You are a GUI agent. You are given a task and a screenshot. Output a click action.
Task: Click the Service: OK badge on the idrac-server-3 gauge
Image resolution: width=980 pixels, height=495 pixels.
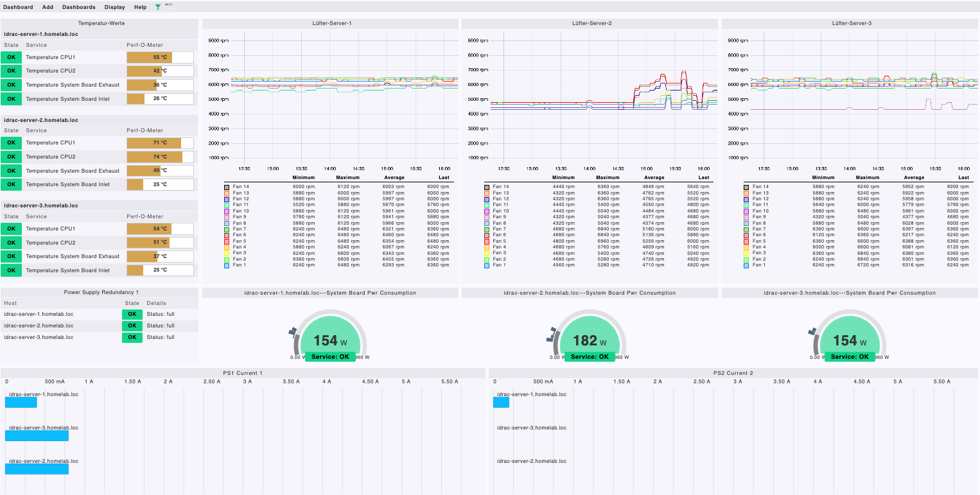(849, 355)
